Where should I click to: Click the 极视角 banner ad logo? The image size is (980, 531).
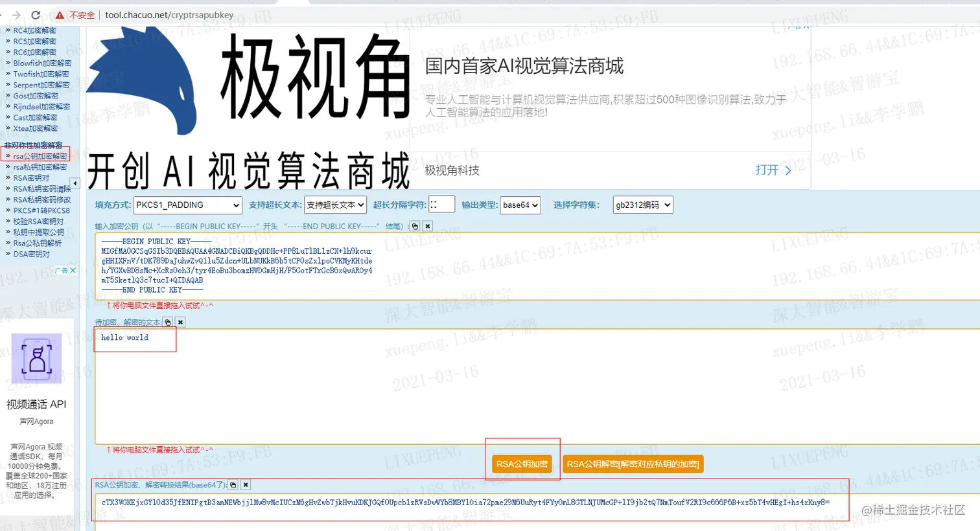coord(248,109)
